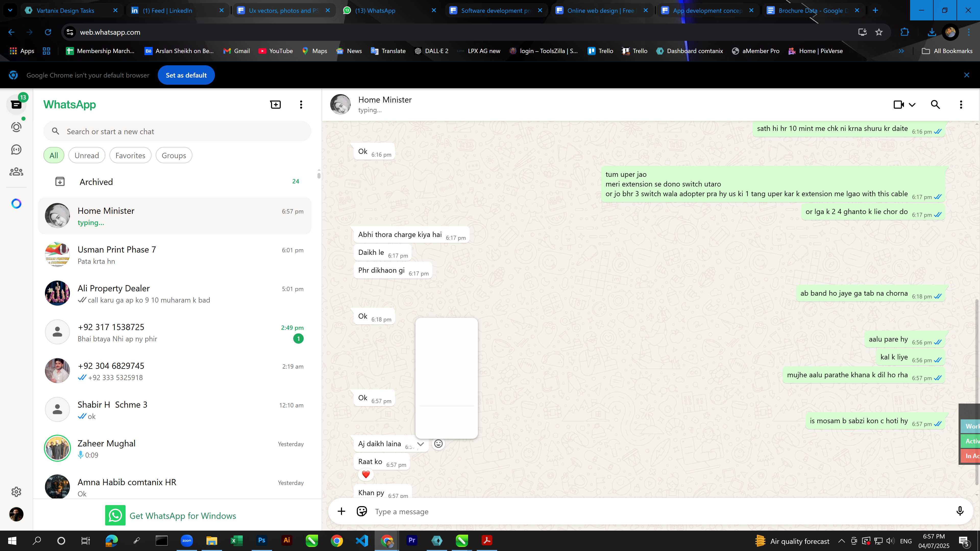Dismiss the default browser notification bar
This screenshot has width=980, height=551.
(x=967, y=75)
